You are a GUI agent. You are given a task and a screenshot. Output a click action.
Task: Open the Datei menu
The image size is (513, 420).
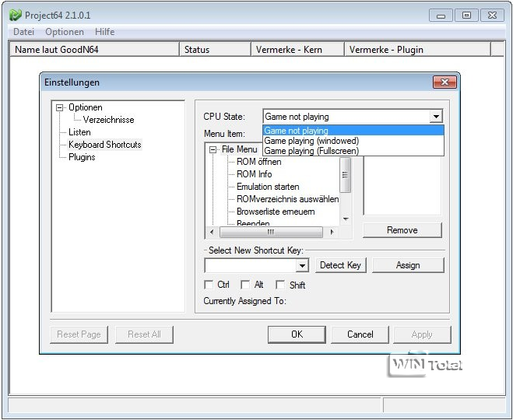coord(23,32)
